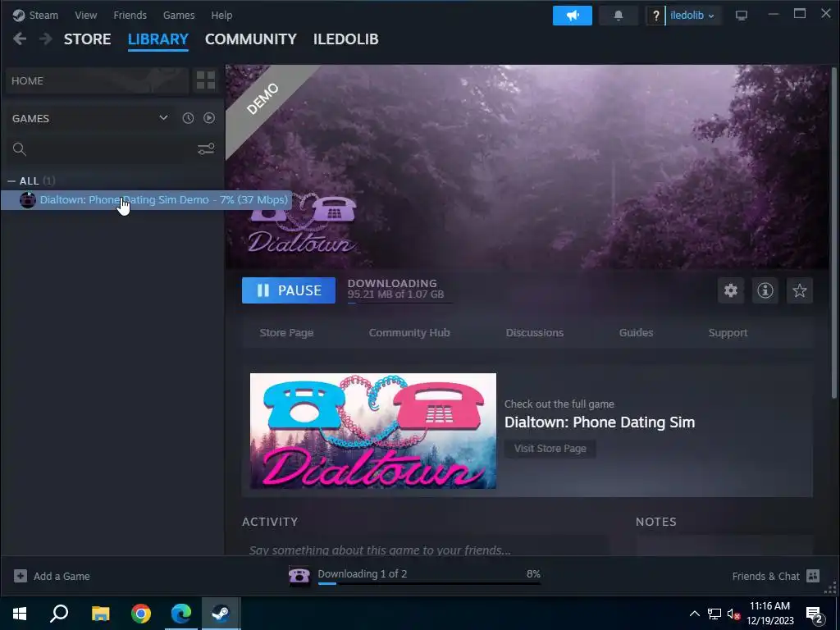Open the ILEDOLIB profile tab

[x=346, y=39]
